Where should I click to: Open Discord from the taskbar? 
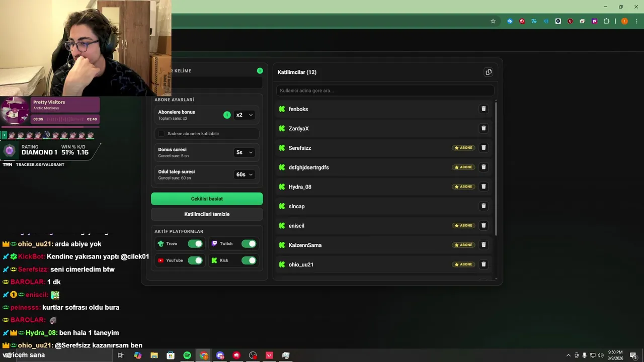tap(220, 355)
